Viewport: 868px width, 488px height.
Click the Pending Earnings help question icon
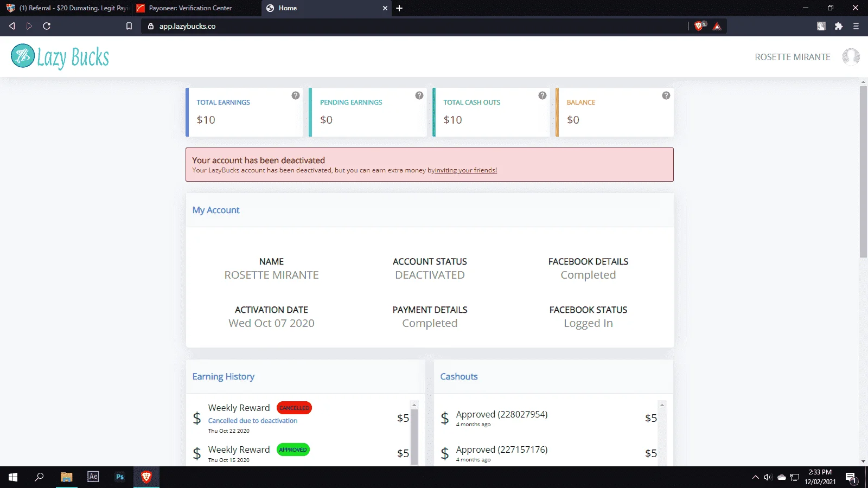pyautogui.click(x=419, y=95)
